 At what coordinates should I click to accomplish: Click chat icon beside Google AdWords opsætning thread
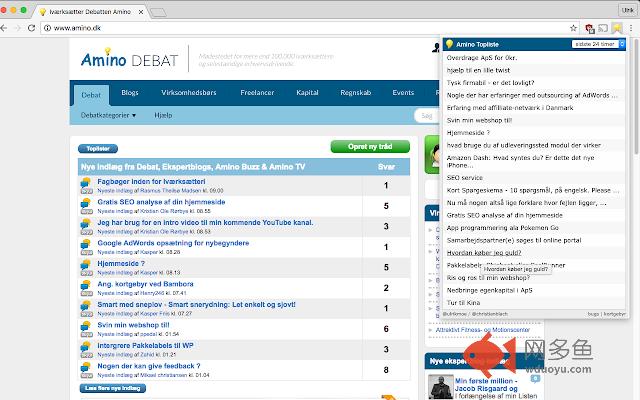click(86, 247)
